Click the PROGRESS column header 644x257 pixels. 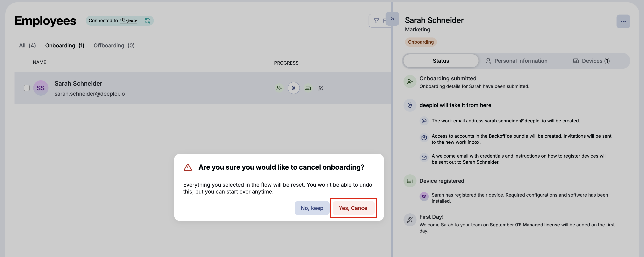click(286, 63)
